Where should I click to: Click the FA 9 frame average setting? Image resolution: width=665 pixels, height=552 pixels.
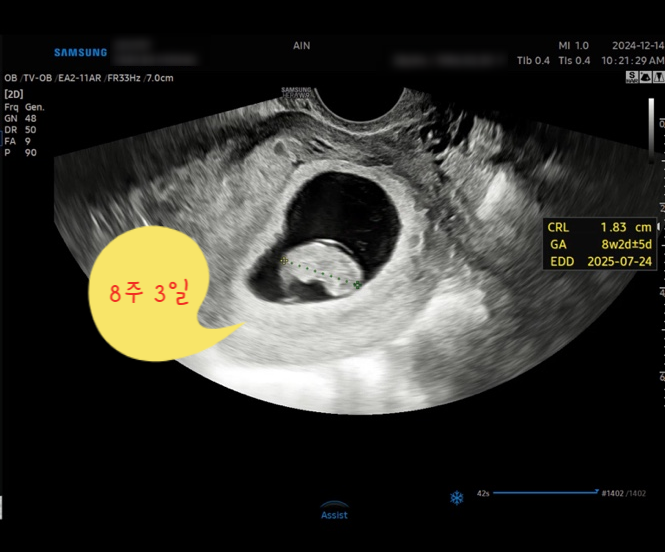pyautogui.click(x=17, y=141)
